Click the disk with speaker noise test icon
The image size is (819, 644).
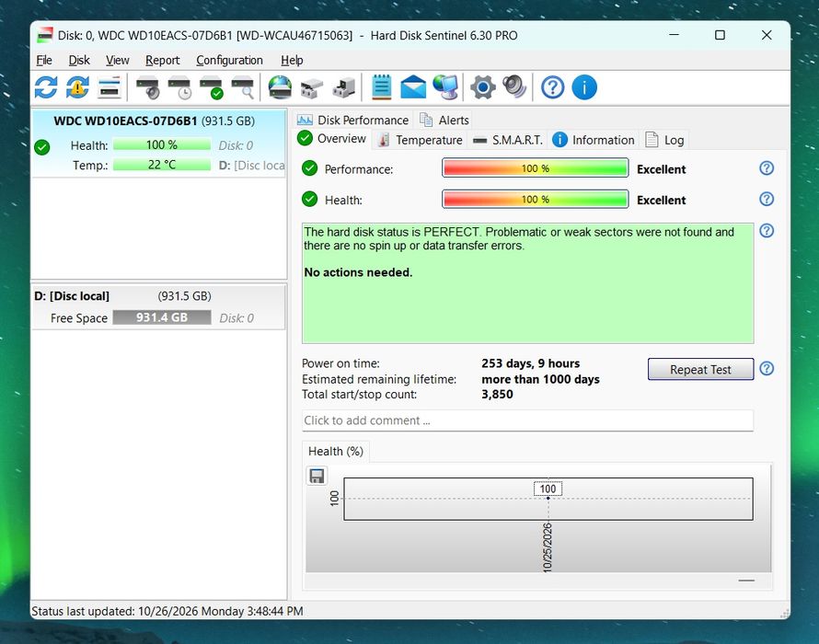148,87
